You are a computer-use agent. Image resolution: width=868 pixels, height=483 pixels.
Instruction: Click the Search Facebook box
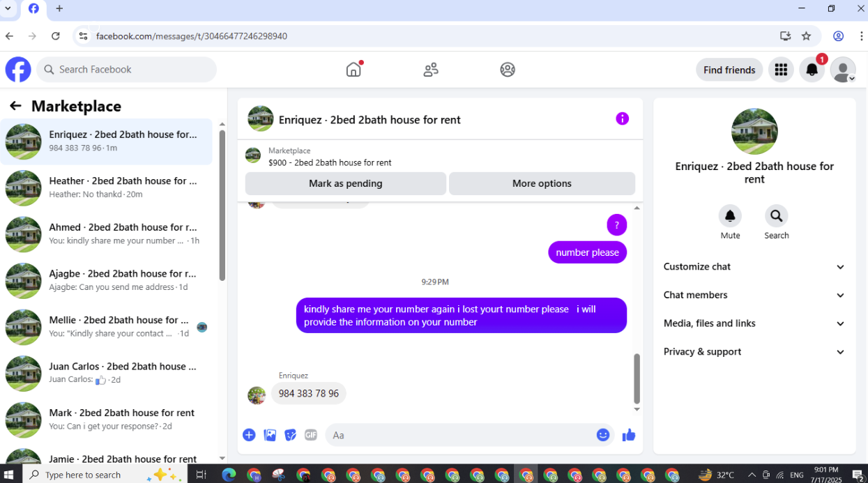click(x=127, y=70)
